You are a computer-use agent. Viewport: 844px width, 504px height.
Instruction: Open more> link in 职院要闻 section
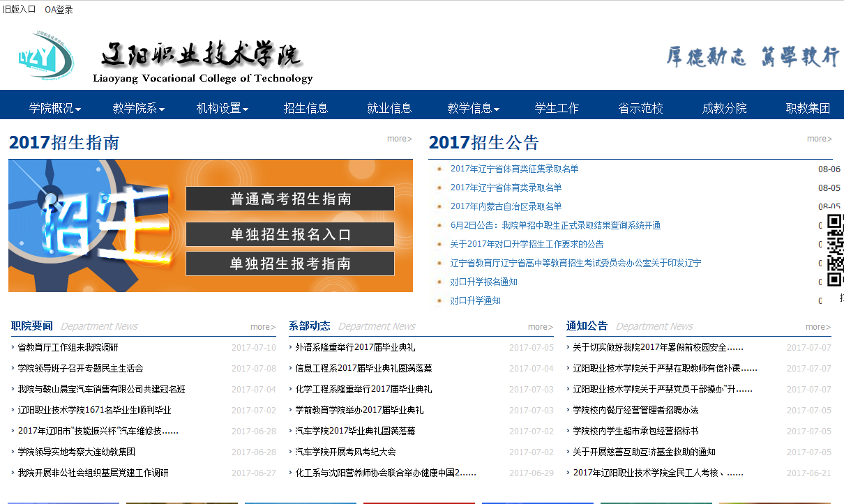(x=263, y=327)
